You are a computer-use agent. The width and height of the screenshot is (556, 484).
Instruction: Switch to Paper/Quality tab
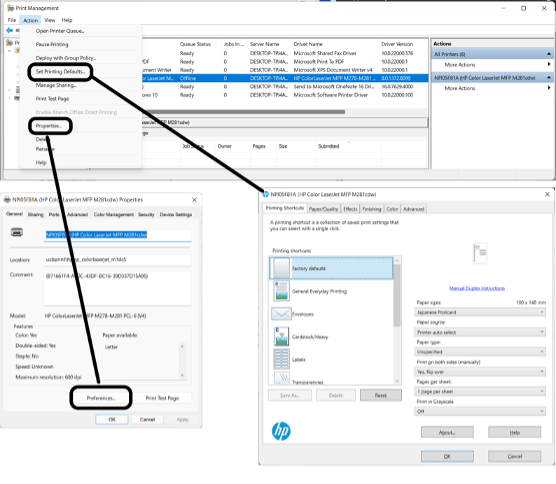[x=323, y=209]
